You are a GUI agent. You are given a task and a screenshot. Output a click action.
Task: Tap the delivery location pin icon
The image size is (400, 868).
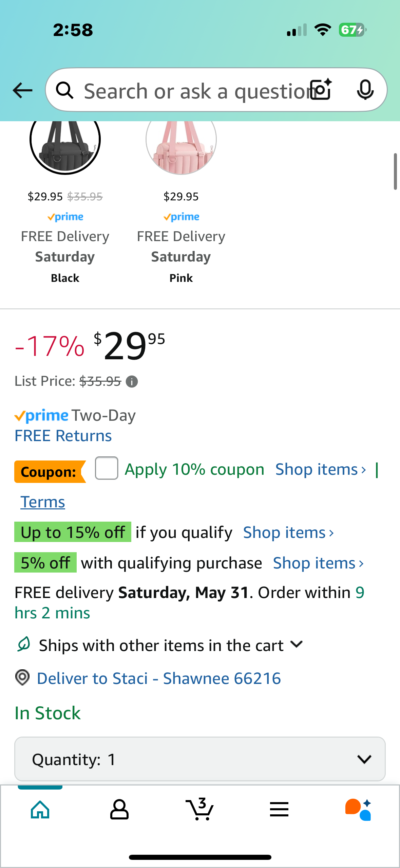(x=22, y=678)
